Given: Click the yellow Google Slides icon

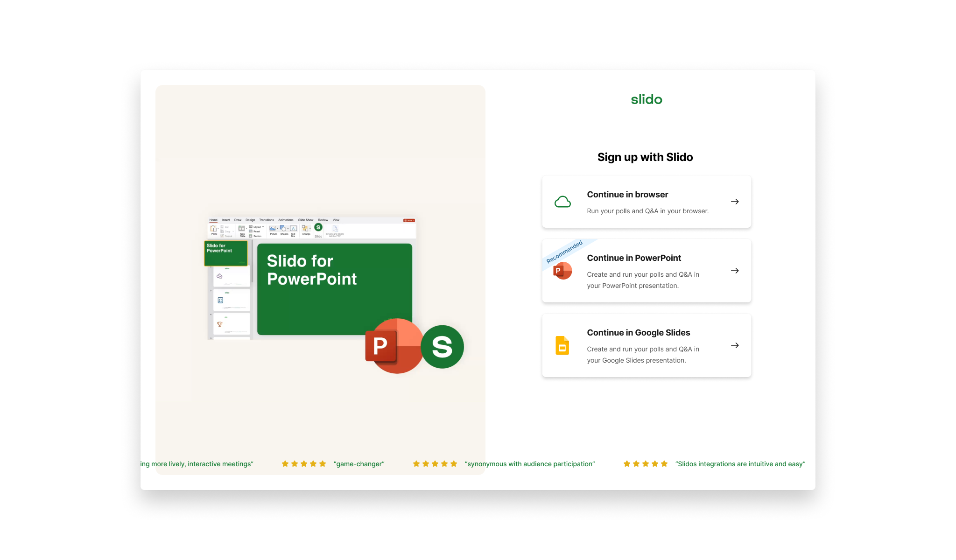Looking at the screenshot, I should pos(562,345).
